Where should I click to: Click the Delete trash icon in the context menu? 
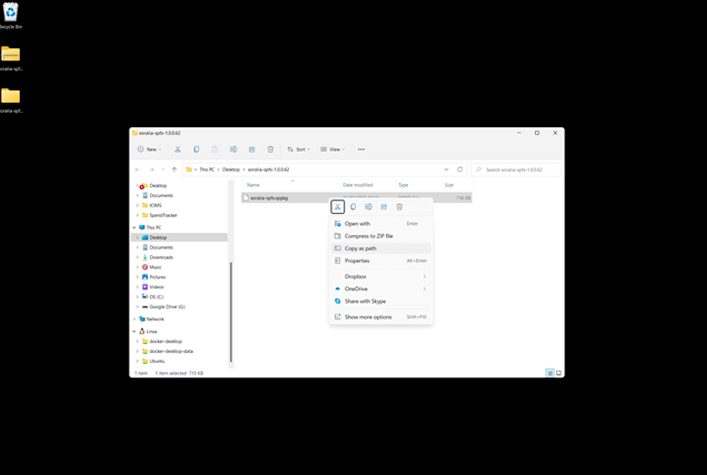[x=399, y=207]
